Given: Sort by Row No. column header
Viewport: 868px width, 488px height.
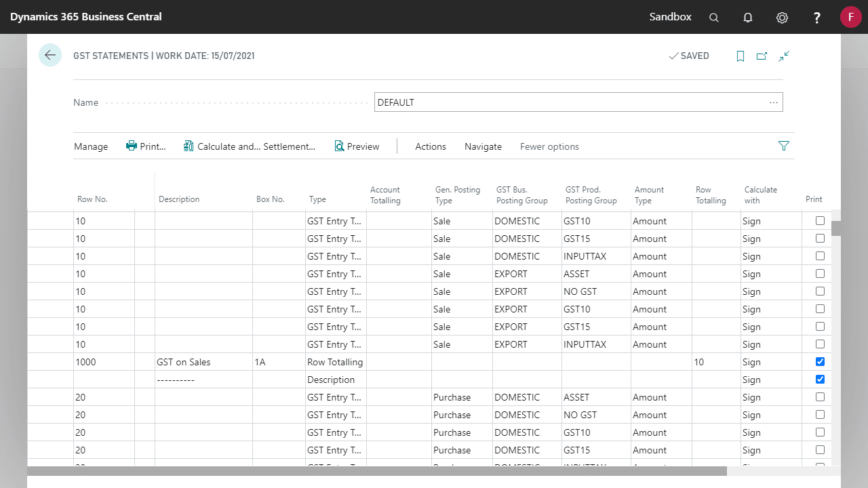Looking at the screenshot, I should tap(92, 199).
